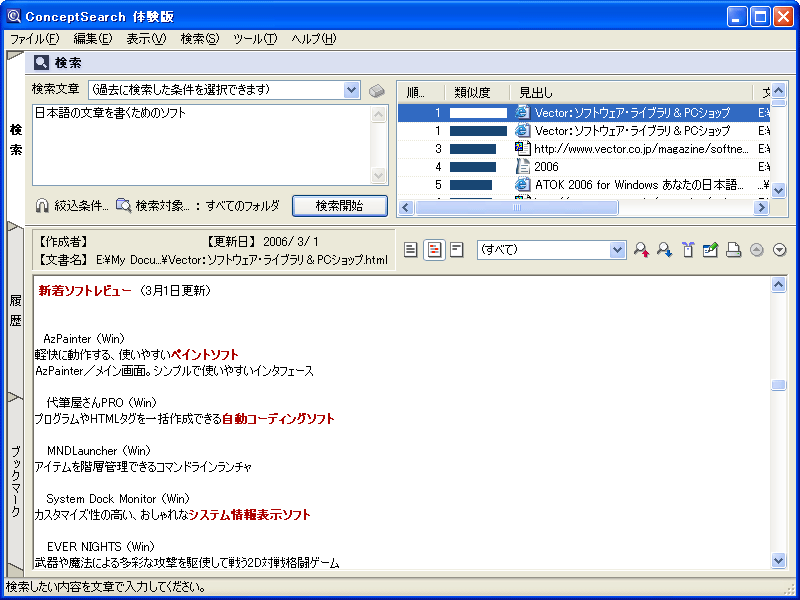This screenshot has height=600, width=800.
Task: Click the 絞込条件 filter icon
Action: point(42,206)
